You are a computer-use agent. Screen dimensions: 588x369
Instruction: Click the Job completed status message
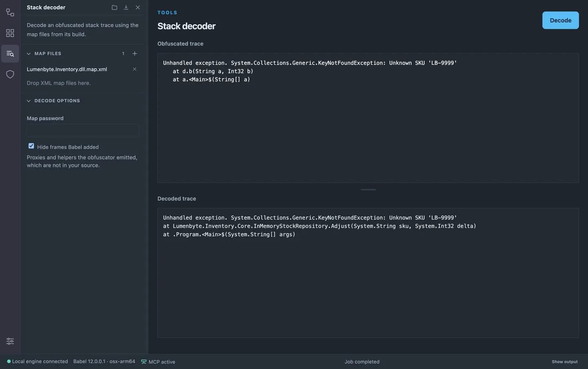point(362,362)
